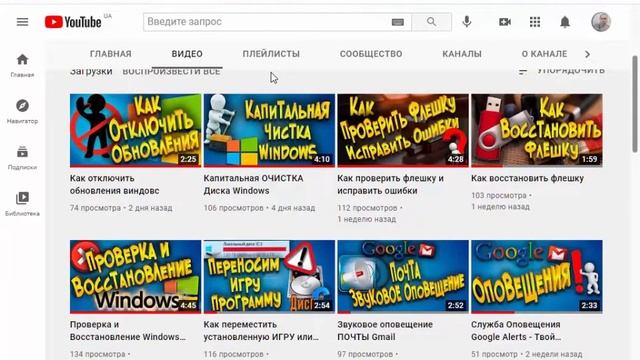Click the sort icon next to Упорядочить
Image resolution: width=640 pixels, height=360 pixels.
click(x=523, y=71)
